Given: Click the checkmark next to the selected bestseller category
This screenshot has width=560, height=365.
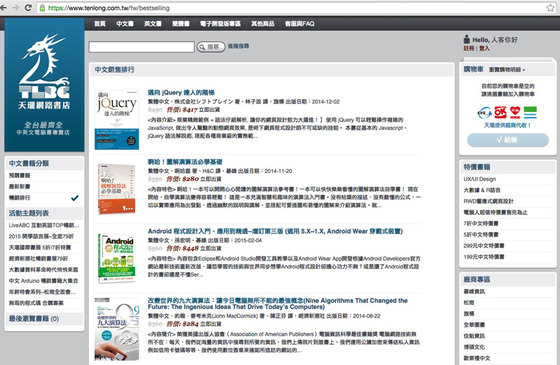Looking at the screenshot, I should tap(75, 198).
